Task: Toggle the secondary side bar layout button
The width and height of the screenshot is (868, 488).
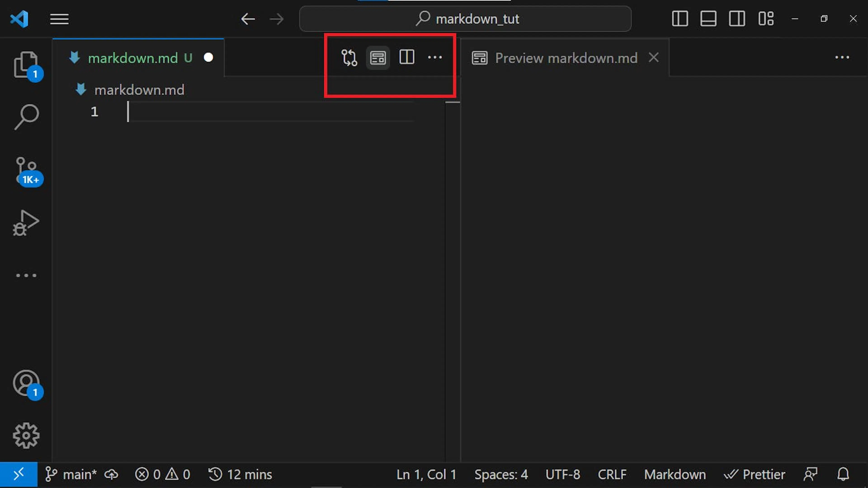Action: point(737,19)
